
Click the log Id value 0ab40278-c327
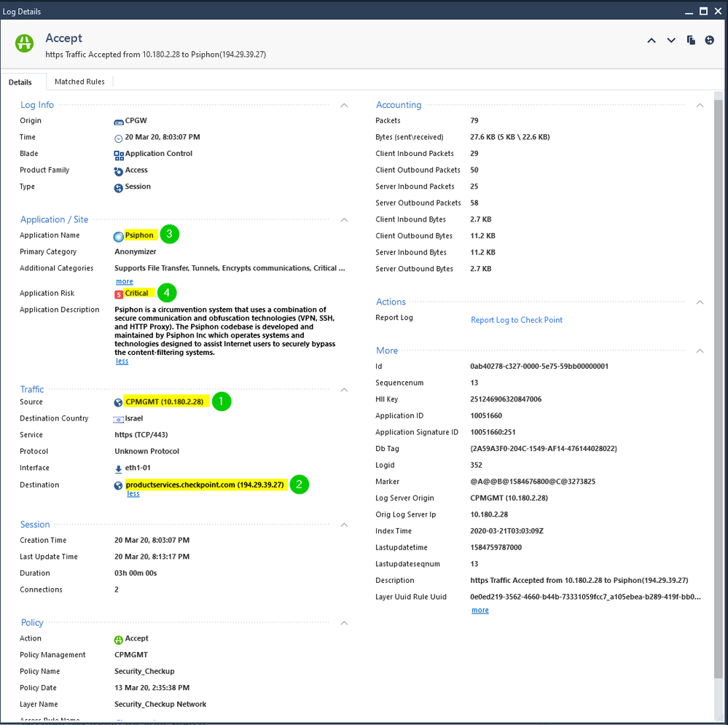pyautogui.click(x=539, y=367)
